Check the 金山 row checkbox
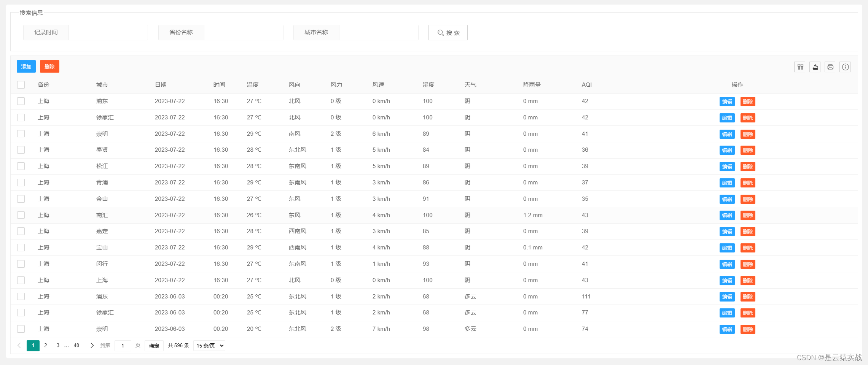This screenshot has width=868, height=365. [x=21, y=199]
